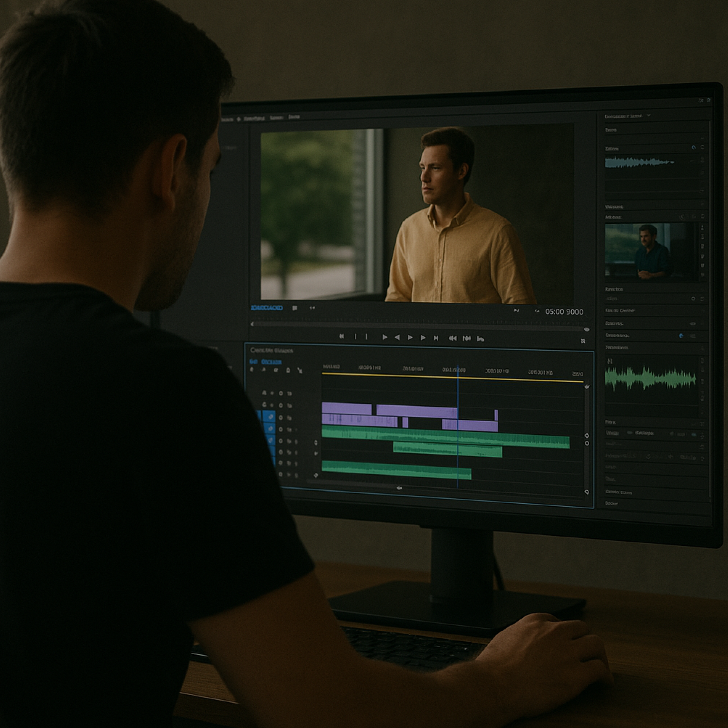Click the blue waveform preview in the right panel
This screenshot has width=728, height=728.
coord(640,163)
